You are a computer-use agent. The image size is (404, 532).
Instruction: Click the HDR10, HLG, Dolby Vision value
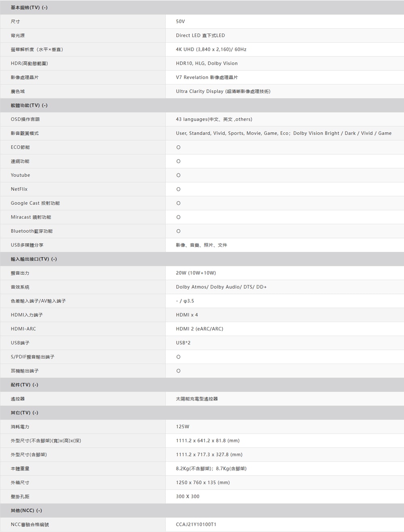coord(206,63)
